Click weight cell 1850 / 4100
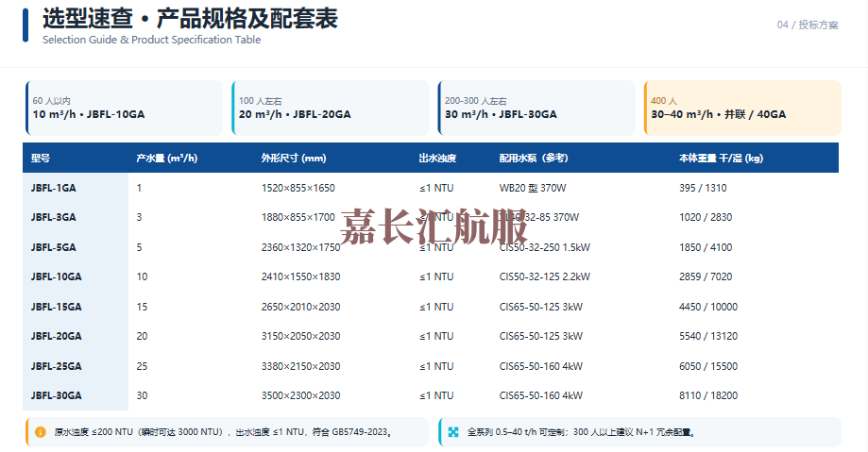This screenshot has width=868, height=452. [x=706, y=247]
